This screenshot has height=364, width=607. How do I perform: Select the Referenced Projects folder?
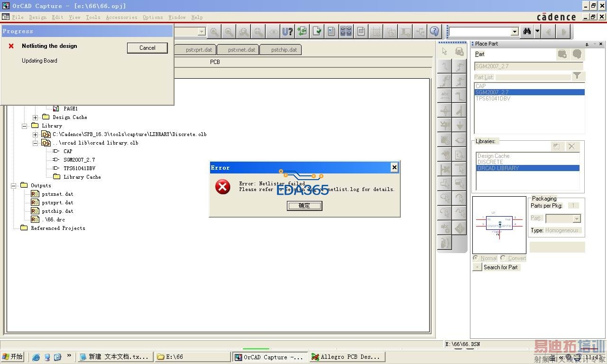(58, 228)
